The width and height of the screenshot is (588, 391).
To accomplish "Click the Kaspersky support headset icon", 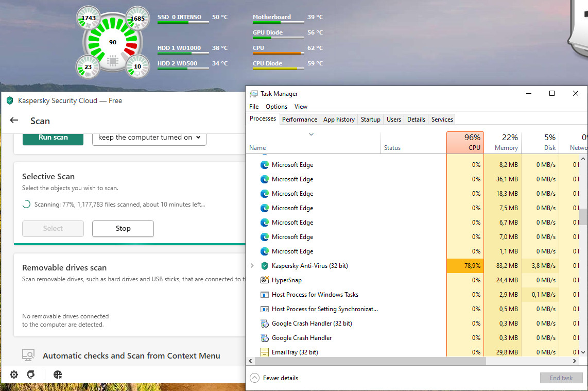I will (31, 375).
